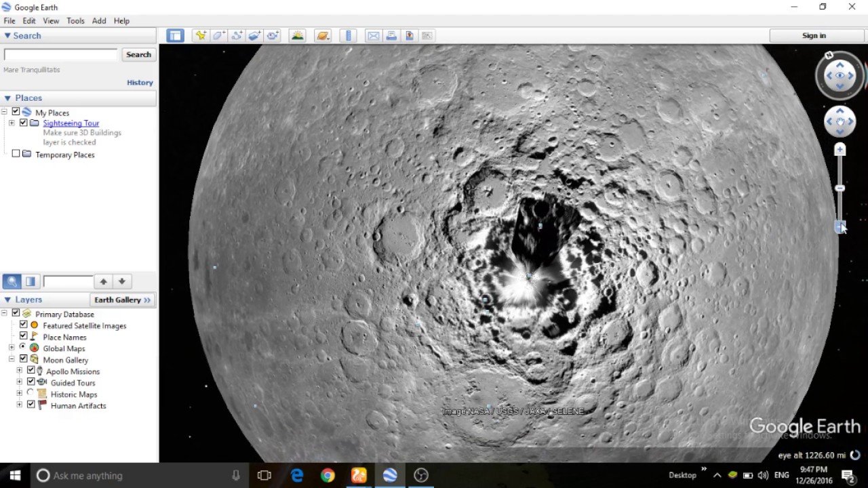The width and height of the screenshot is (868, 488).
Task: Add an image overlay from the toolbar
Action: [254, 36]
